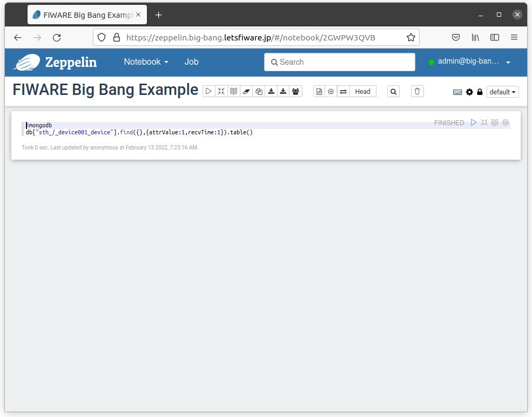532x417 pixels.
Task: Open collaboration users icon in notebook toolbar
Action: pyautogui.click(x=296, y=92)
